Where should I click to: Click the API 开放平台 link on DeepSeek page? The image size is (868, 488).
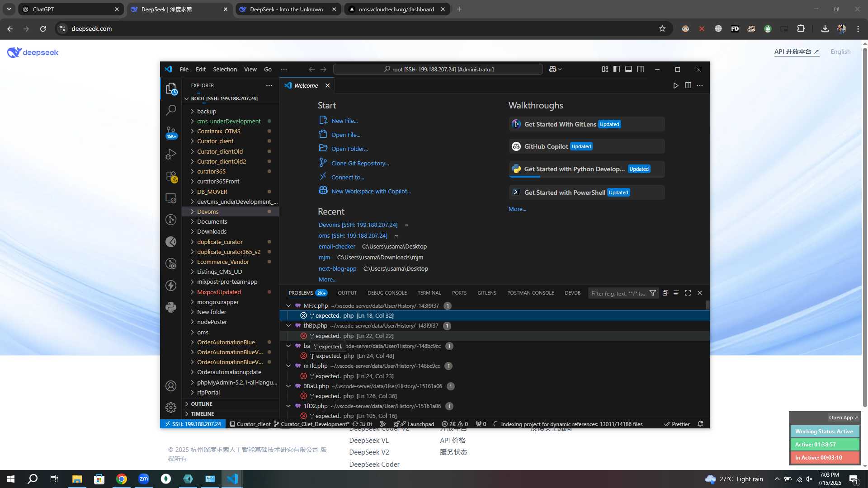tap(796, 52)
